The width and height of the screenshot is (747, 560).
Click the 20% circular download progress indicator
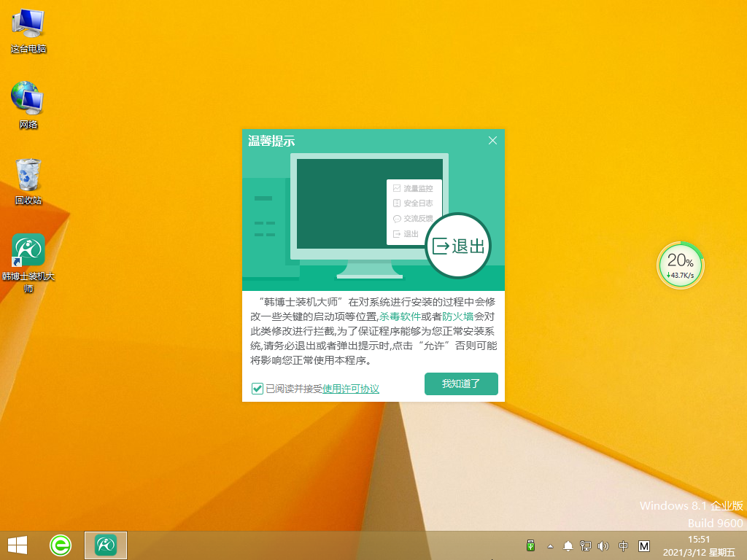click(x=680, y=265)
